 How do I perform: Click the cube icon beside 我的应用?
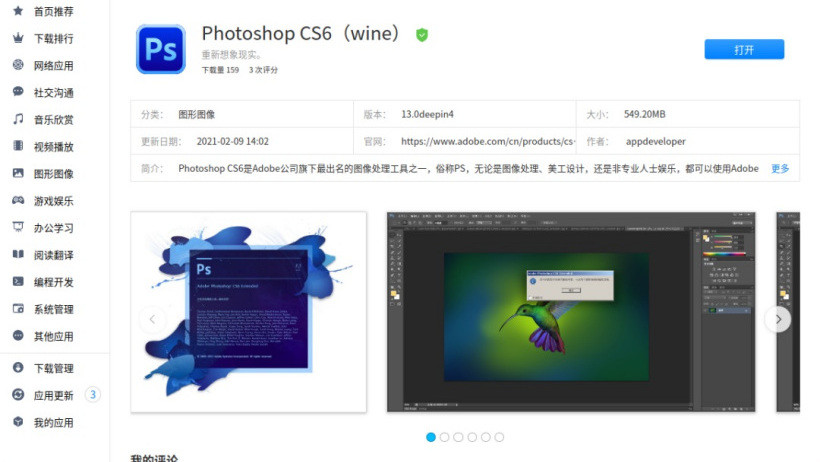[18, 422]
